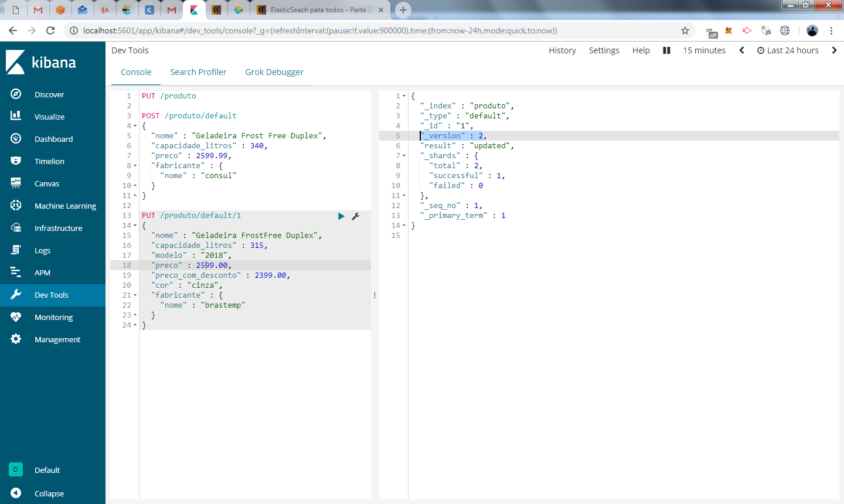Viewport: 844px width, 504px height.
Task: Go to the Infrastructure section
Action: 53,228
